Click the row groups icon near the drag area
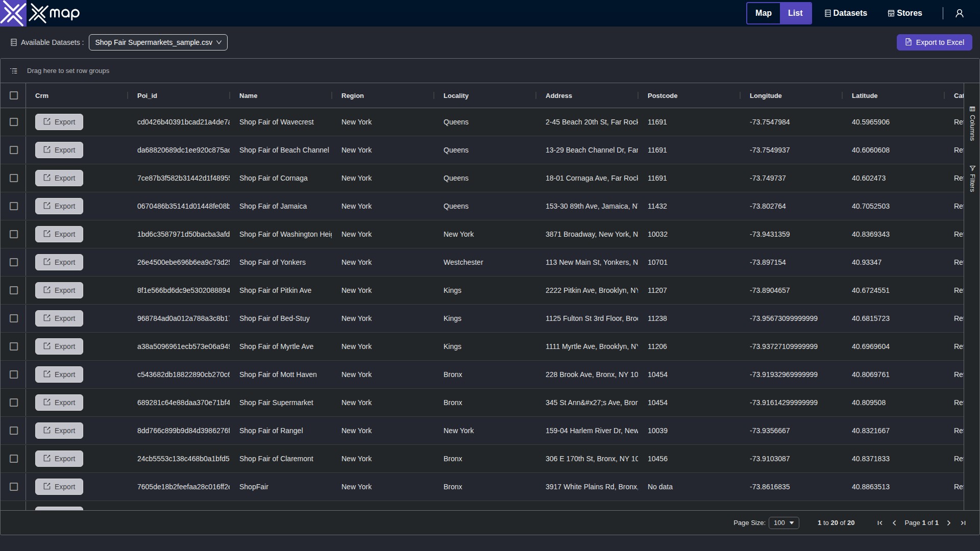Image resolution: width=980 pixels, height=551 pixels. click(x=14, y=70)
